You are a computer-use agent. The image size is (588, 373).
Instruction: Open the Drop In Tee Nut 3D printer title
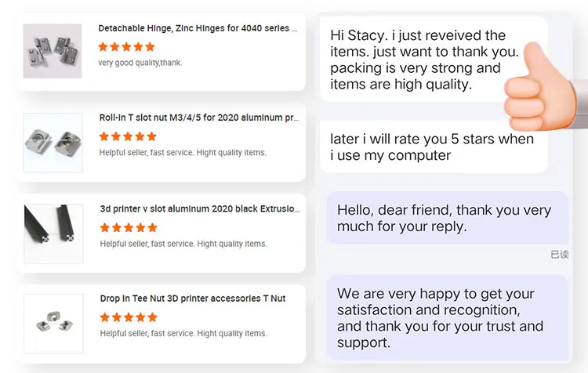192,299
